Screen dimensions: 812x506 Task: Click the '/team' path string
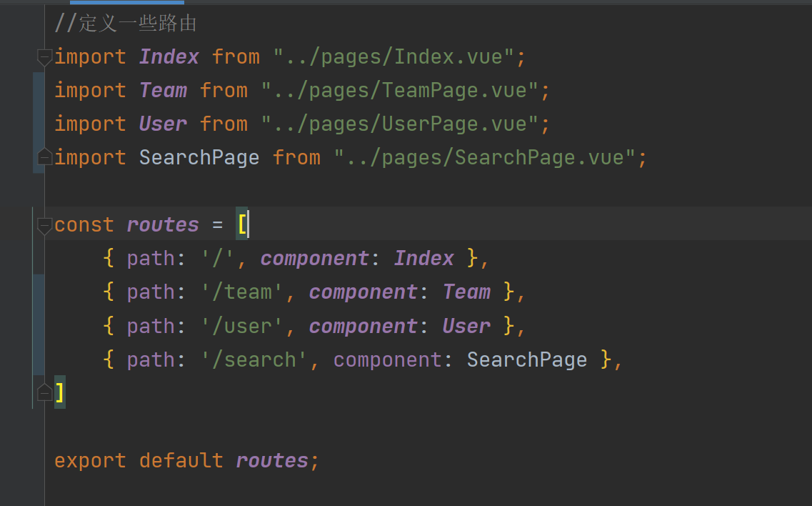tap(242, 292)
